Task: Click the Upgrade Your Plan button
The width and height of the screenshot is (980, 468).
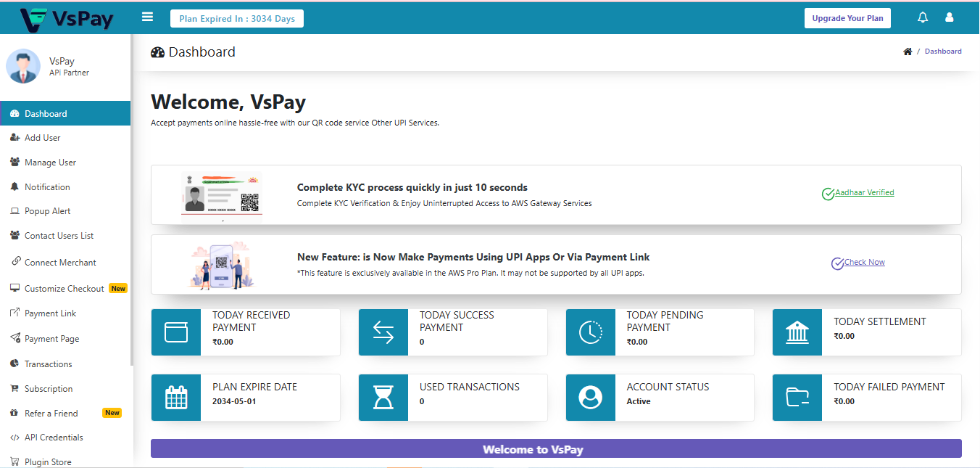Action: tap(847, 18)
